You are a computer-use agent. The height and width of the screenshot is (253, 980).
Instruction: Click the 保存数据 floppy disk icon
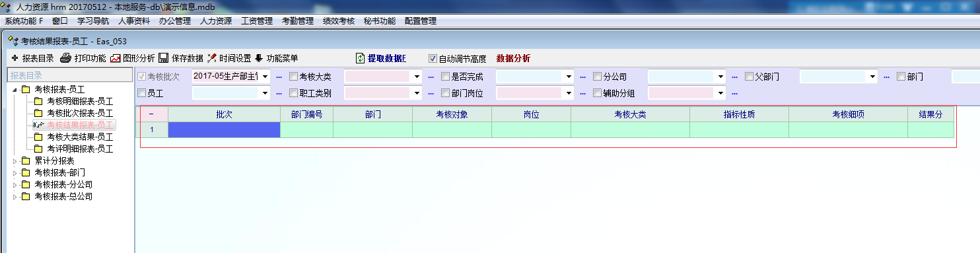tap(163, 58)
